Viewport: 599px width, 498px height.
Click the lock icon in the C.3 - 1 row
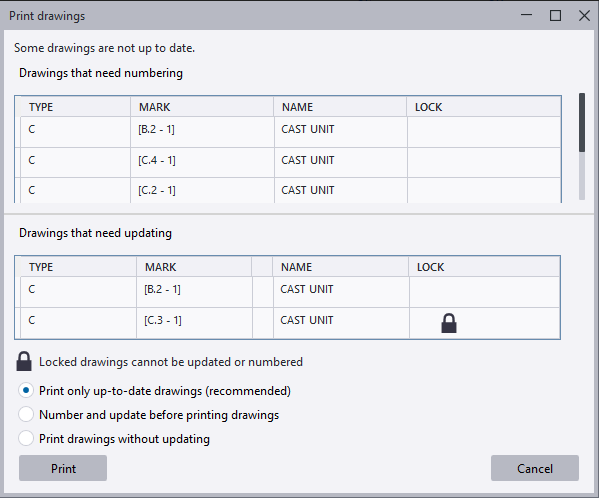click(x=448, y=323)
